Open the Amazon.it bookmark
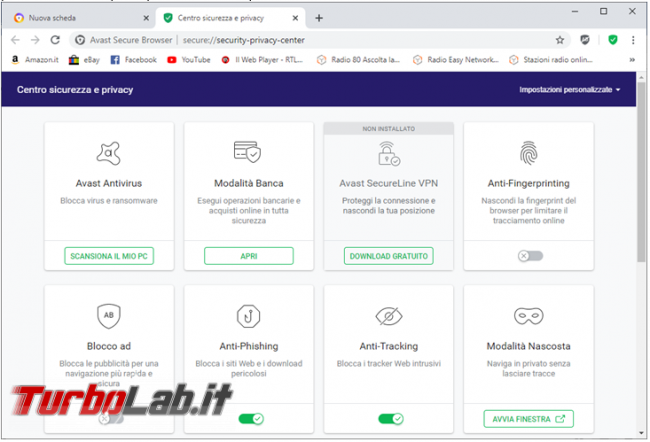This screenshot has height=442, width=650. 35,60
